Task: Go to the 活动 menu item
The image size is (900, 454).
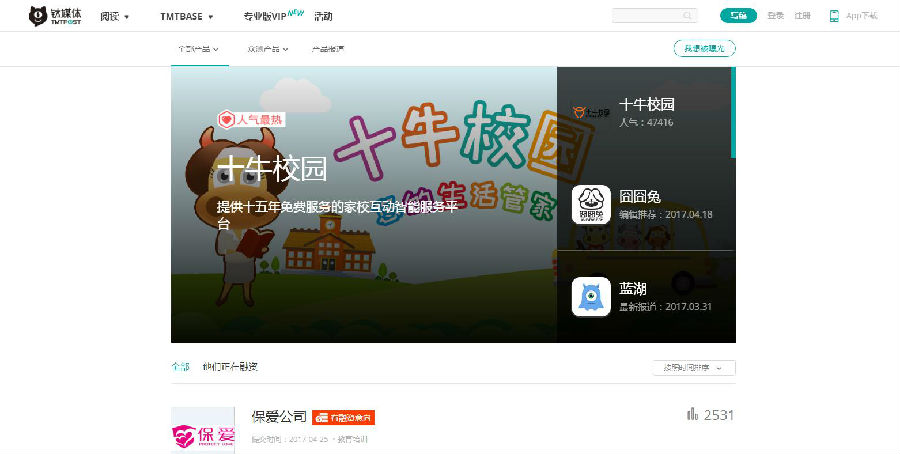Action: (323, 17)
